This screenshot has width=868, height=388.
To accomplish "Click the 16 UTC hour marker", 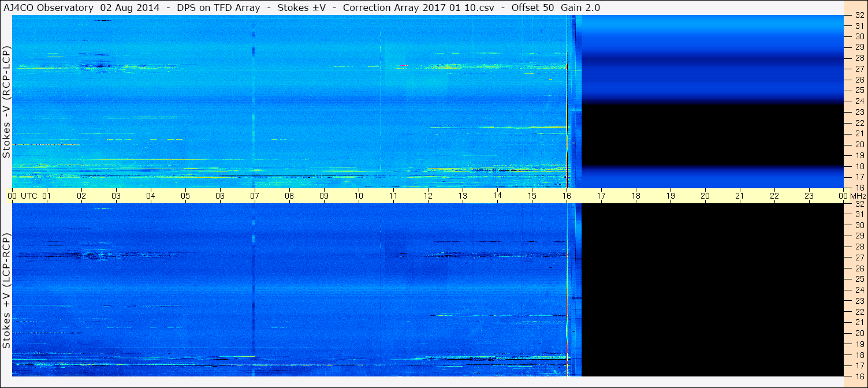I will pos(567,196).
